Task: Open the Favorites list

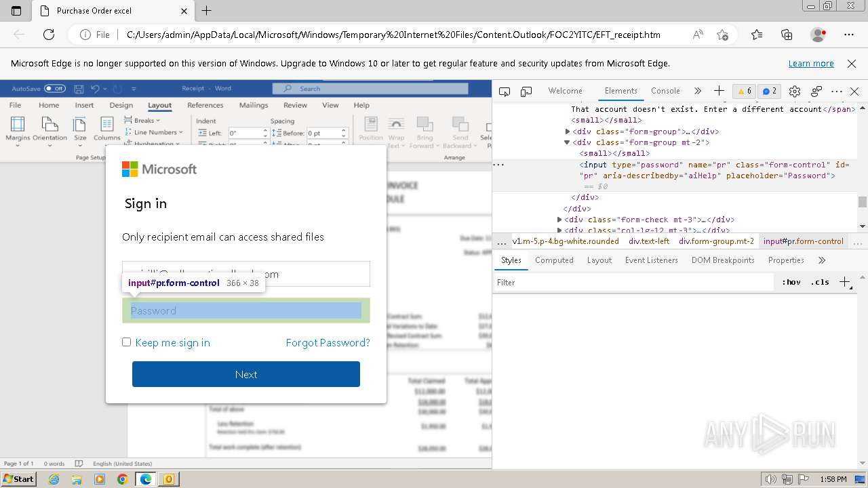Action: 757,35
